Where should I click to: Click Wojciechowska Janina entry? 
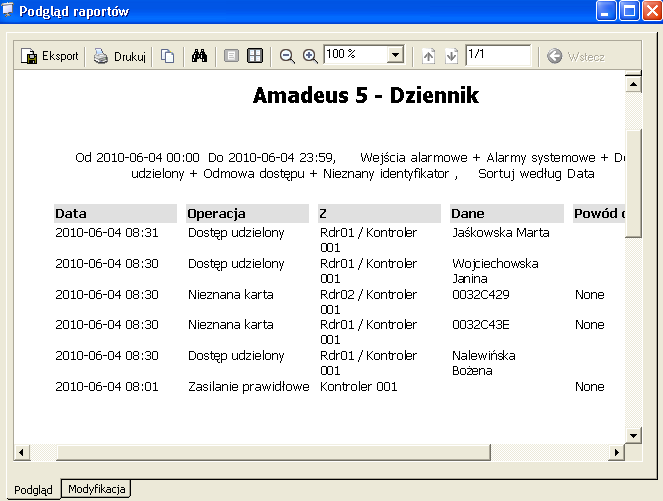[495, 271]
